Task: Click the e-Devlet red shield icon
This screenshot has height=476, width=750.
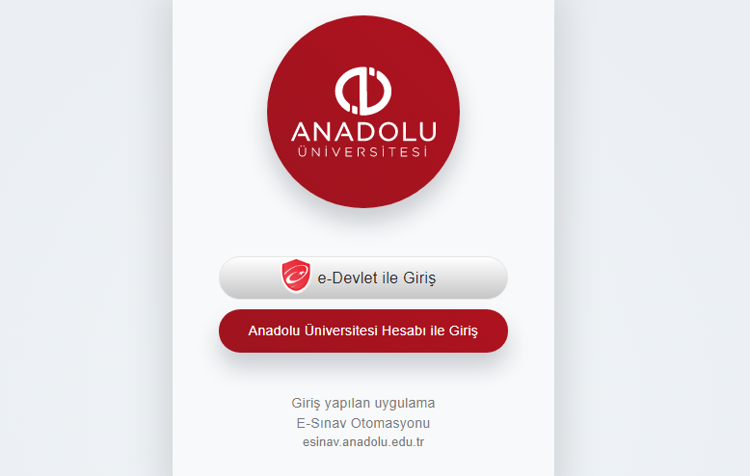Action: (x=296, y=276)
